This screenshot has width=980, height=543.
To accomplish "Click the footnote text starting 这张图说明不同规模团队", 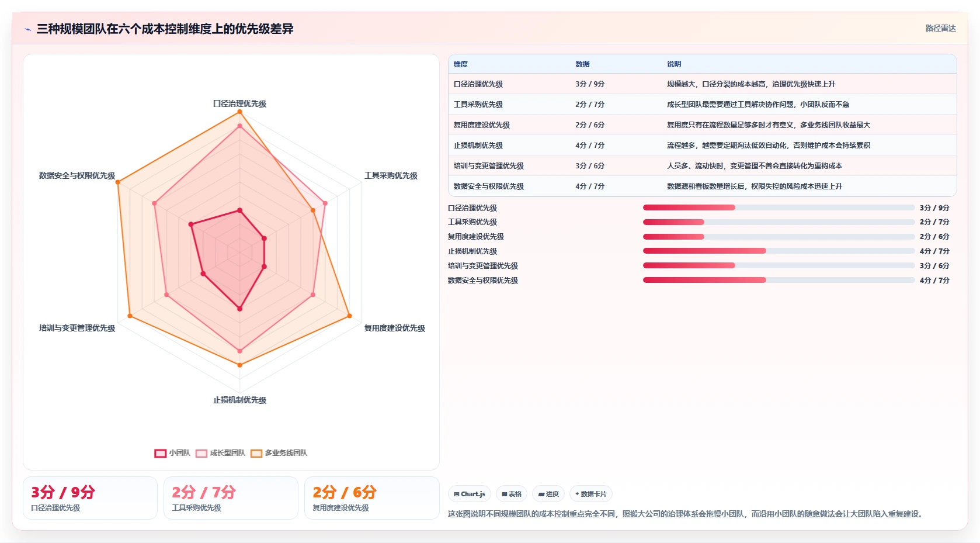I will (x=687, y=514).
